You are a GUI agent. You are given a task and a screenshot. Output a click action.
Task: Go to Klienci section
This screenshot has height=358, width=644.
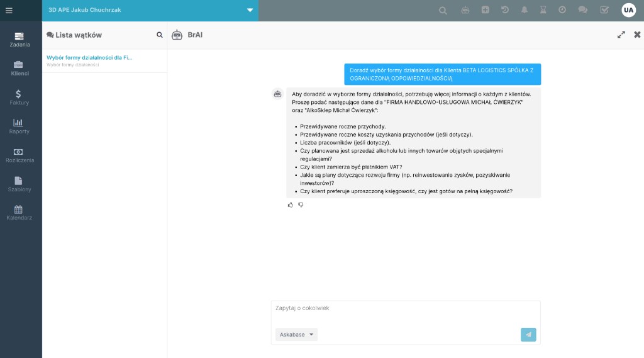click(19, 69)
